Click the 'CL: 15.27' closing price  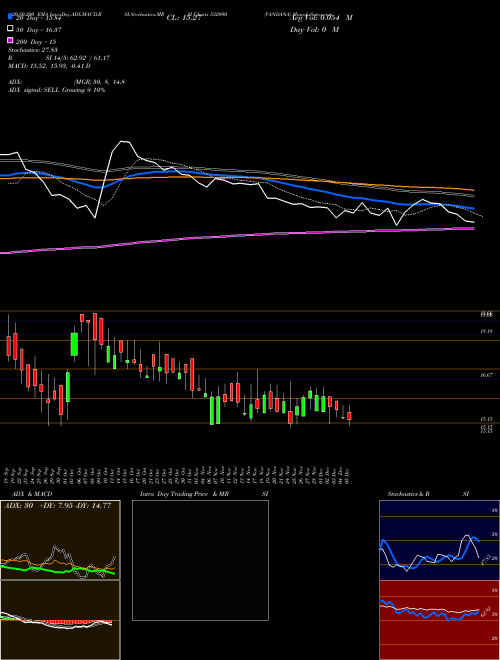[183, 18]
